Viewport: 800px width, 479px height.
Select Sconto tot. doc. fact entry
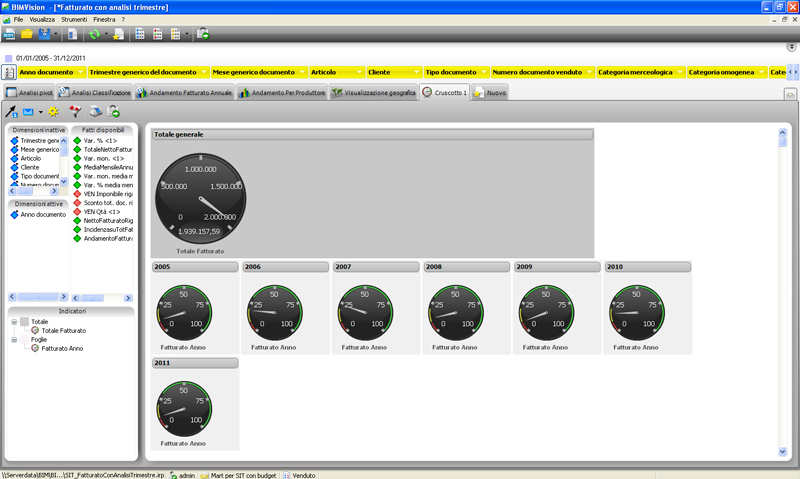tap(108, 203)
